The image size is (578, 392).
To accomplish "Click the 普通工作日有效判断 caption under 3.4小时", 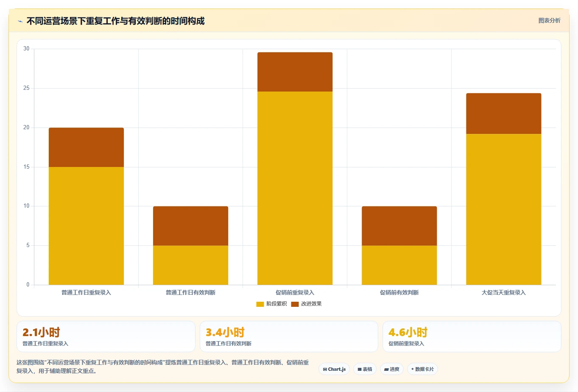I will [x=229, y=344].
